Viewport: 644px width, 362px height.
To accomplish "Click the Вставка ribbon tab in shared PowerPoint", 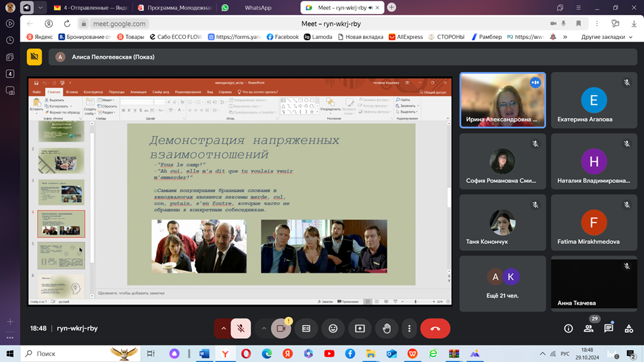I will pyautogui.click(x=72, y=92).
